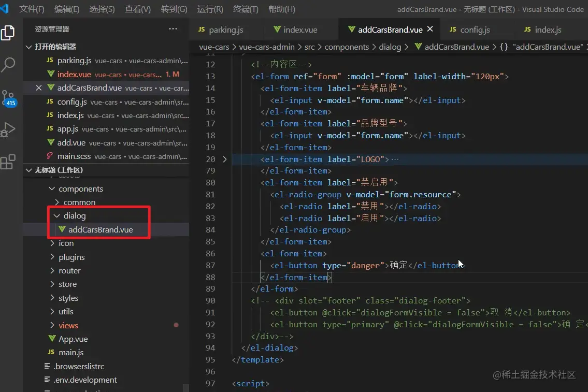Collapse the untitled workspace section
The width and height of the screenshot is (588, 392).
tap(28, 170)
